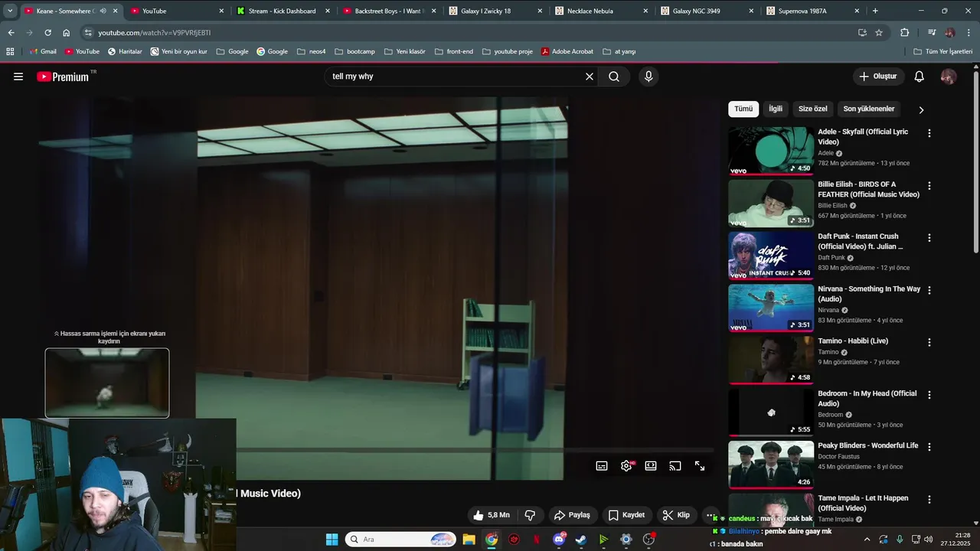This screenshot has height=551, width=980.
Task: Expand more filter chips with arrow
Action: click(921, 109)
